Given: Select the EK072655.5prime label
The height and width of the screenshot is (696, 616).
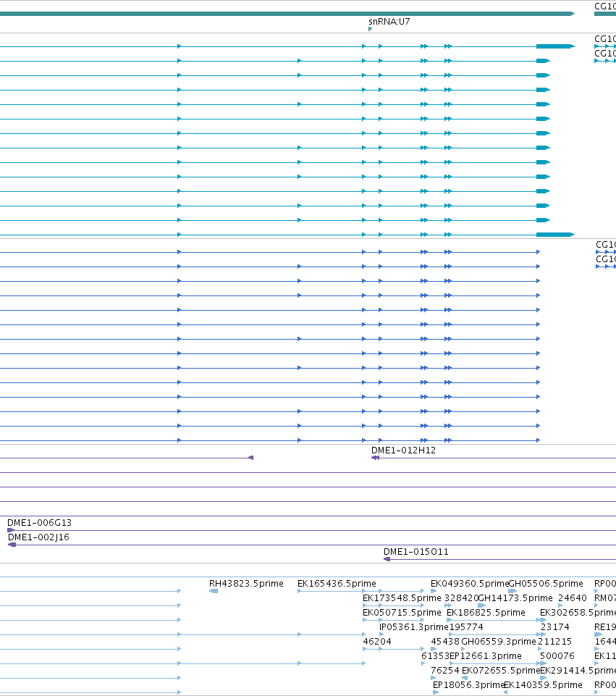Looking at the screenshot, I should pyautogui.click(x=501, y=670).
